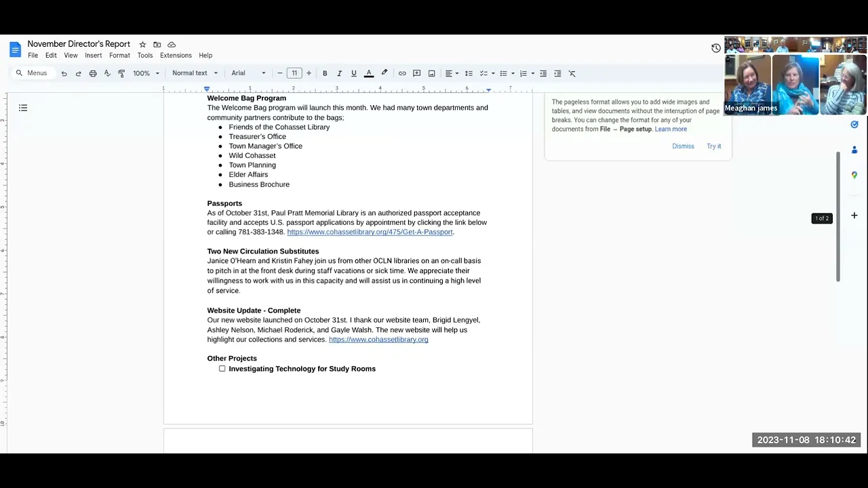Image resolution: width=868 pixels, height=488 pixels.
Task: Clear text formatting
Action: 572,73
